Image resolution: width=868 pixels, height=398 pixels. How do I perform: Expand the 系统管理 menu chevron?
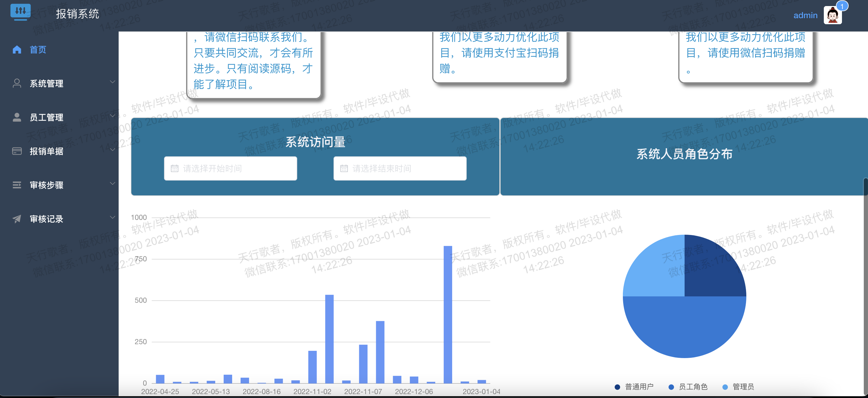tap(113, 82)
